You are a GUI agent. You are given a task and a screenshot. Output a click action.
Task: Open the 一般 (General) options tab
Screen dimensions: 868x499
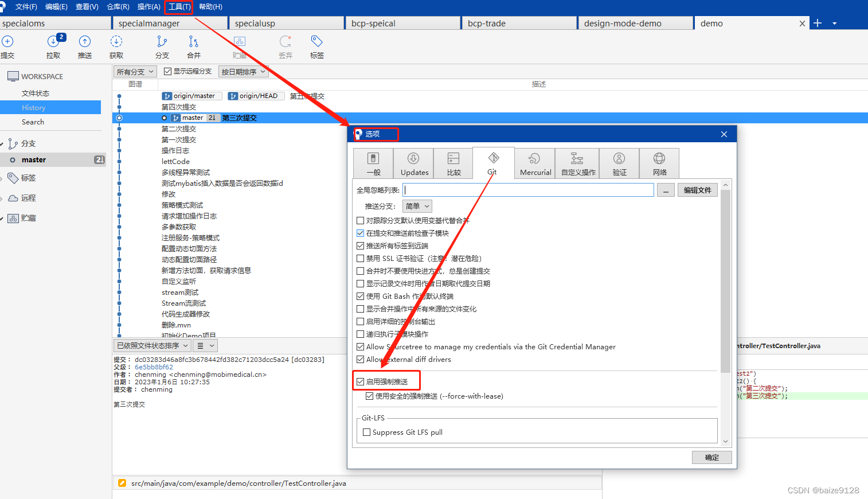point(373,163)
